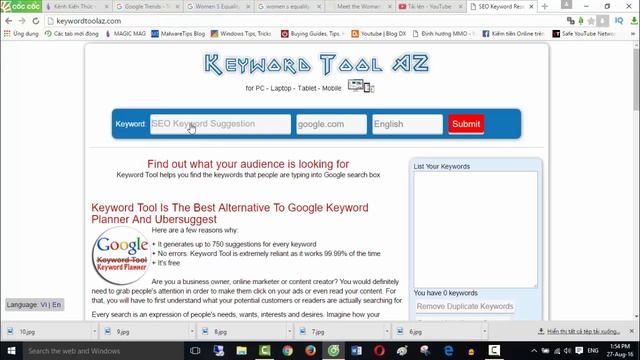Click the keywordtoolaz.com address bar
The height and width of the screenshot is (360, 640).
tap(302, 21)
